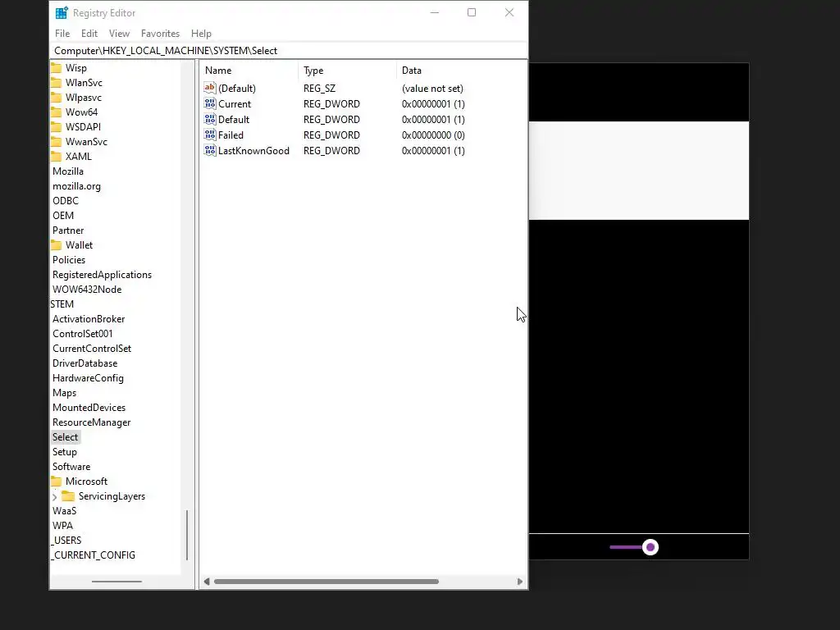This screenshot has width=840, height=630.
Task: Select the partially visible STEM hive key
Action: [x=62, y=304]
